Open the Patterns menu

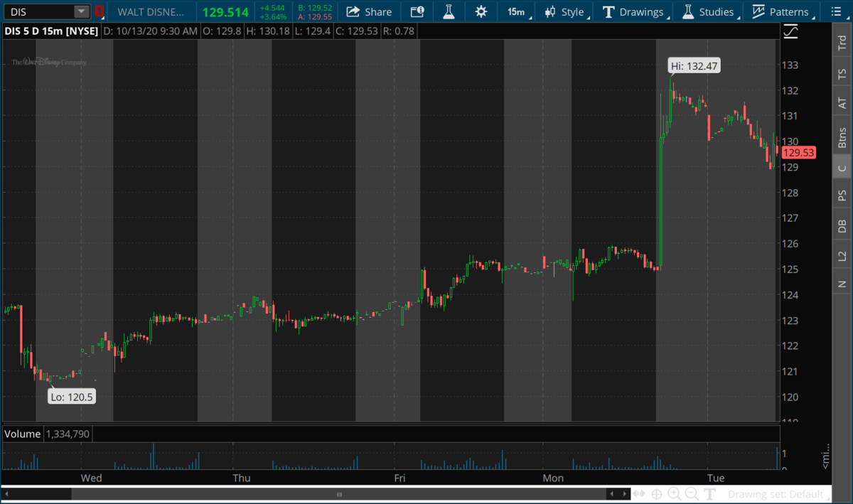780,11
